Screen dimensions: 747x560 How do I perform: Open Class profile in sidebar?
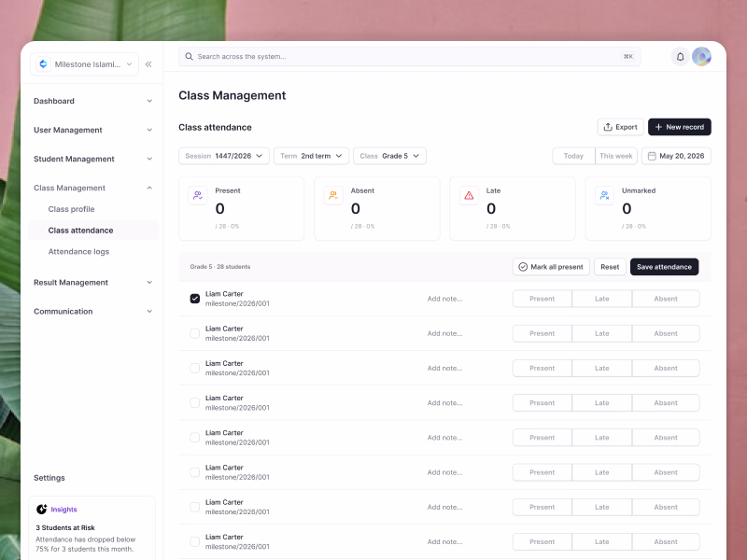(x=72, y=209)
